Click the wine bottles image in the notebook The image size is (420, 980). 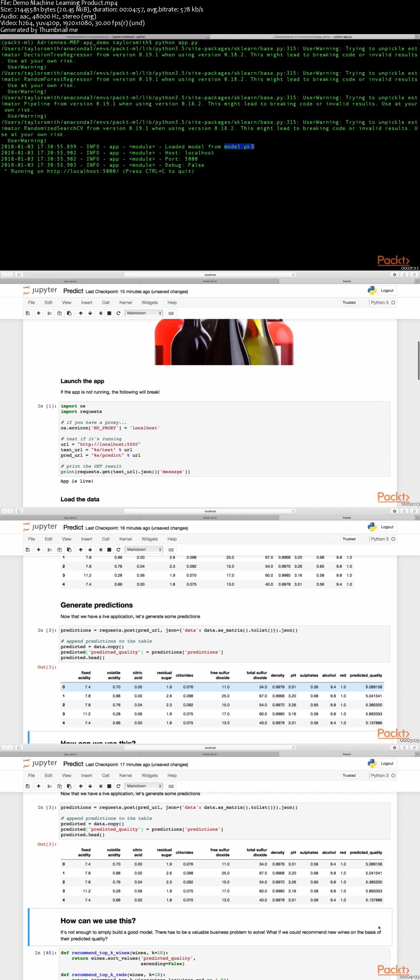click(224, 342)
